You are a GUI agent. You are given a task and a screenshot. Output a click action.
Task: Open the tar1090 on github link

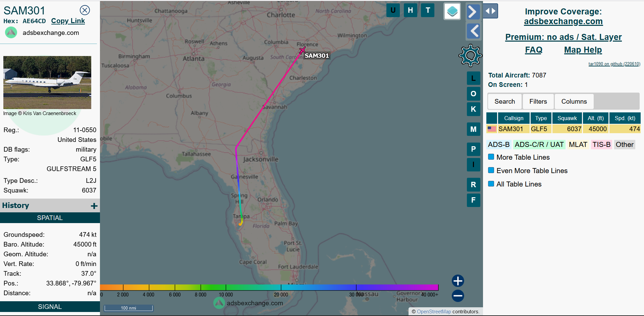click(614, 64)
